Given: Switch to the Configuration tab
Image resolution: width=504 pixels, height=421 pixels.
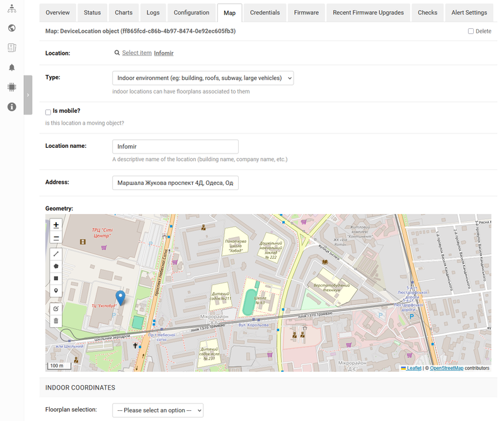Looking at the screenshot, I should tap(192, 13).
